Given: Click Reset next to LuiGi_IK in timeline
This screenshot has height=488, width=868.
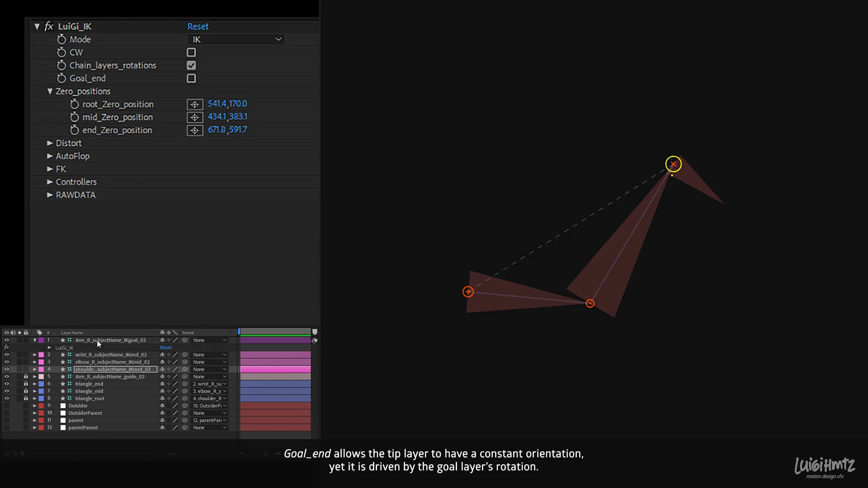Looking at the screenshot, I should point(166,347).
